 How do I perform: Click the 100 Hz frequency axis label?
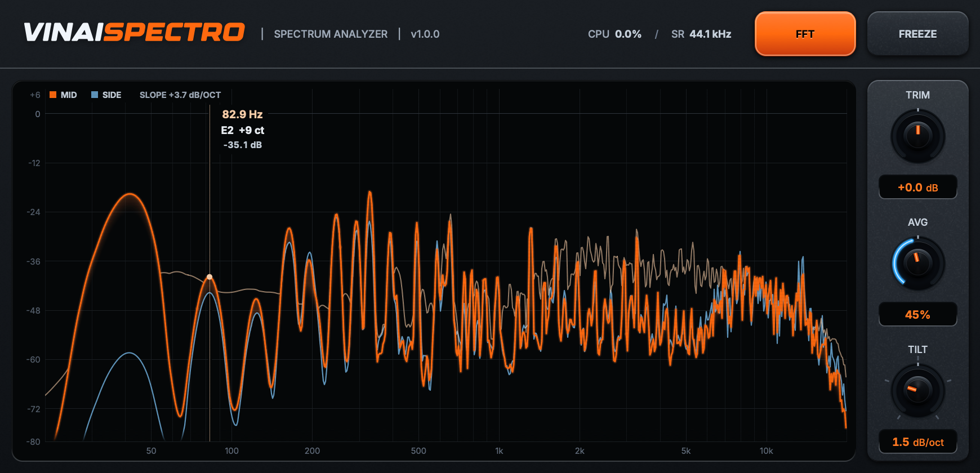(x=231, y=450)
